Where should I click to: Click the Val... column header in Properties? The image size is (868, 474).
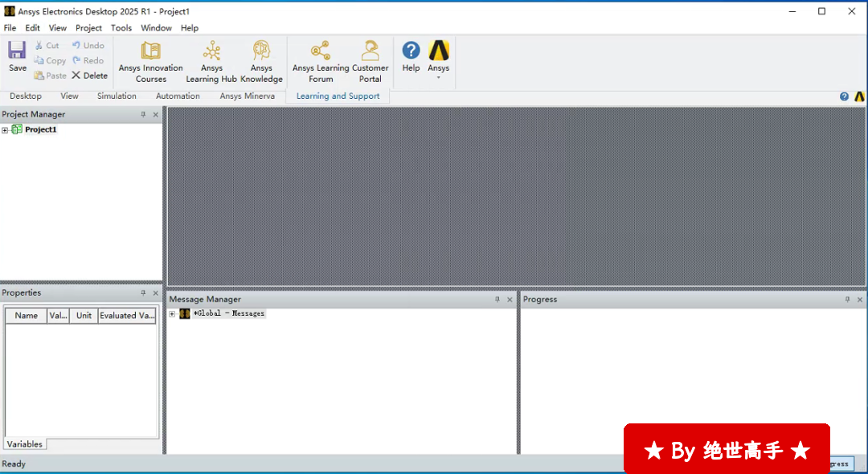pyautogui.click(x=58, y=316)
